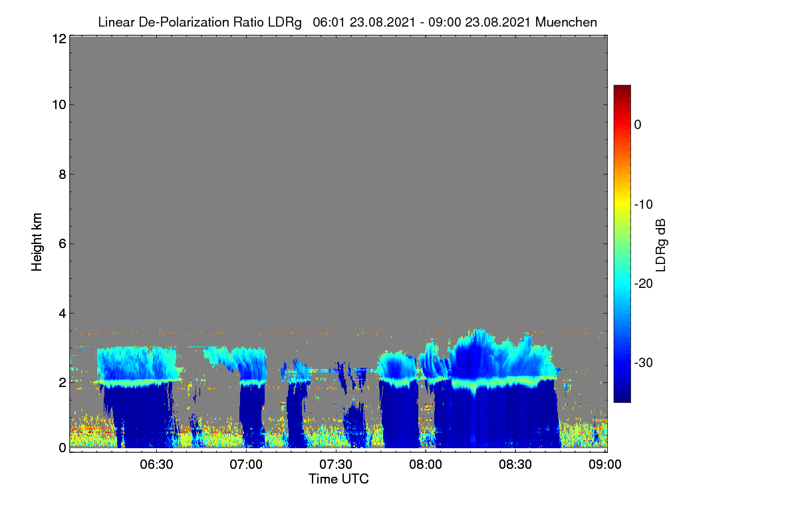Click the 09:00 time tick label

[x=605, y=464]
